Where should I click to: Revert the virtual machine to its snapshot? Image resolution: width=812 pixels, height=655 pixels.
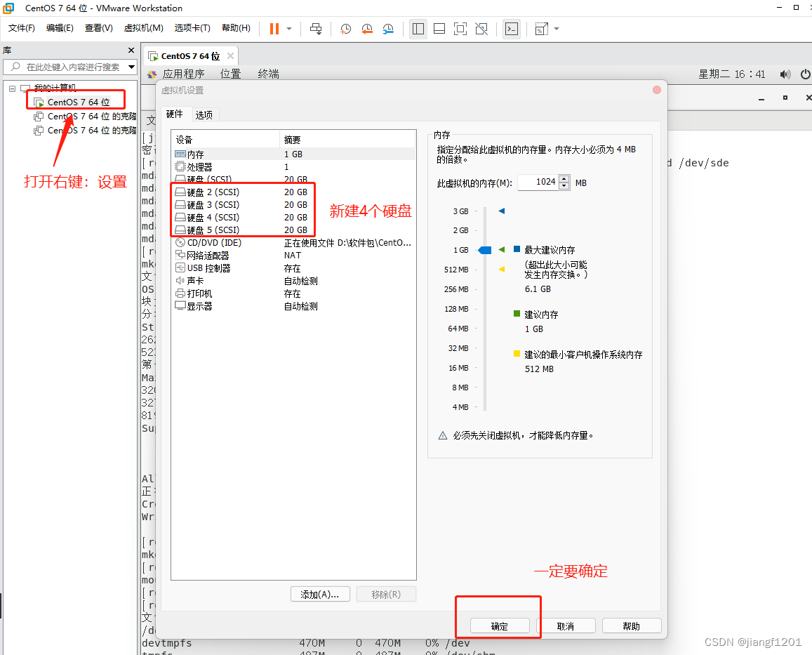pyautogui.click(x=367, y=29)
